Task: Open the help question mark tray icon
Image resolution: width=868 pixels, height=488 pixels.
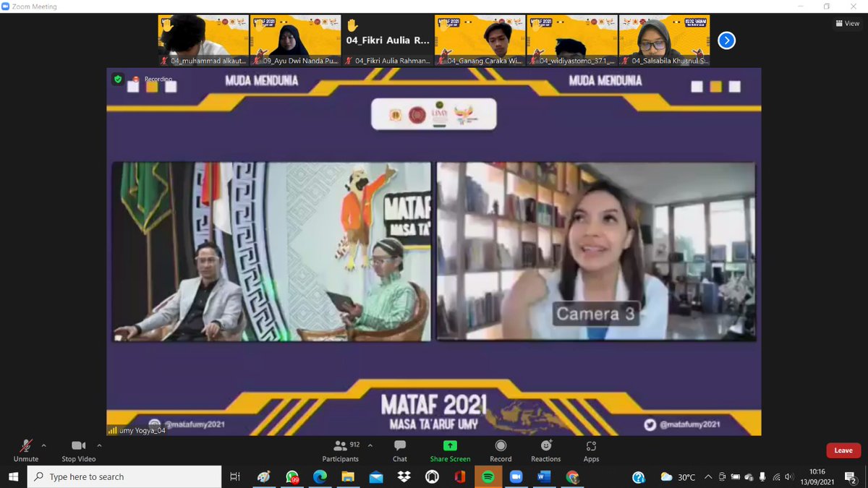Action: click(639, 477)
